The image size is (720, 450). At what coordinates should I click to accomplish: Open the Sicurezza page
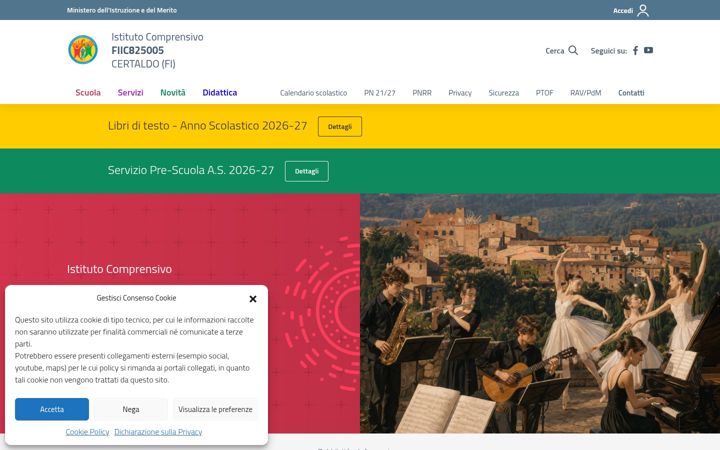[x=504, y=93]
